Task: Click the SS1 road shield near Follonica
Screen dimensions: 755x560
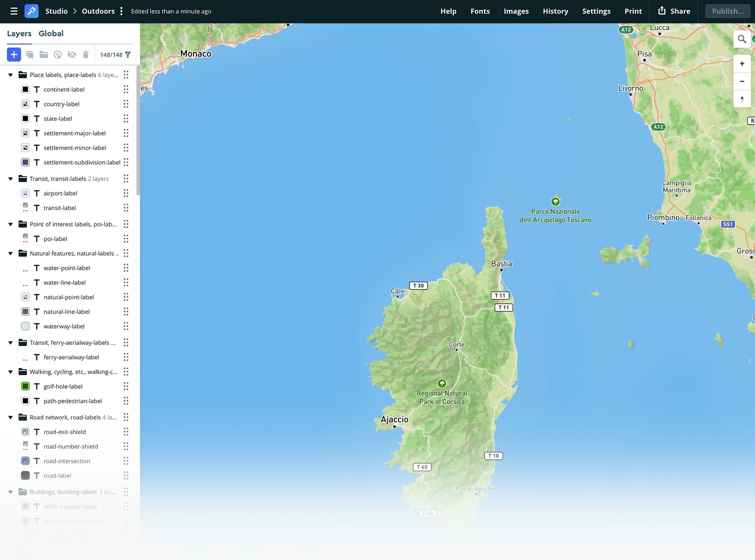Action: [x=728, y=224]
